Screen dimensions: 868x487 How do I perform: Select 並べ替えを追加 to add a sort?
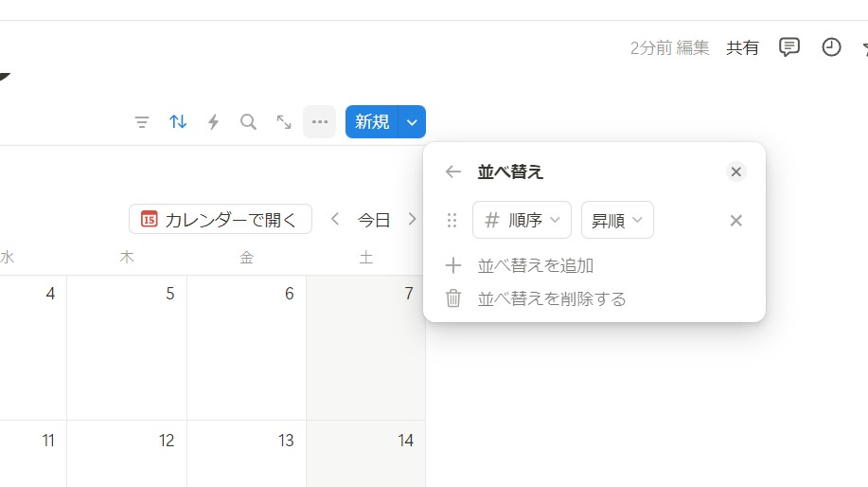pos(535,265)
